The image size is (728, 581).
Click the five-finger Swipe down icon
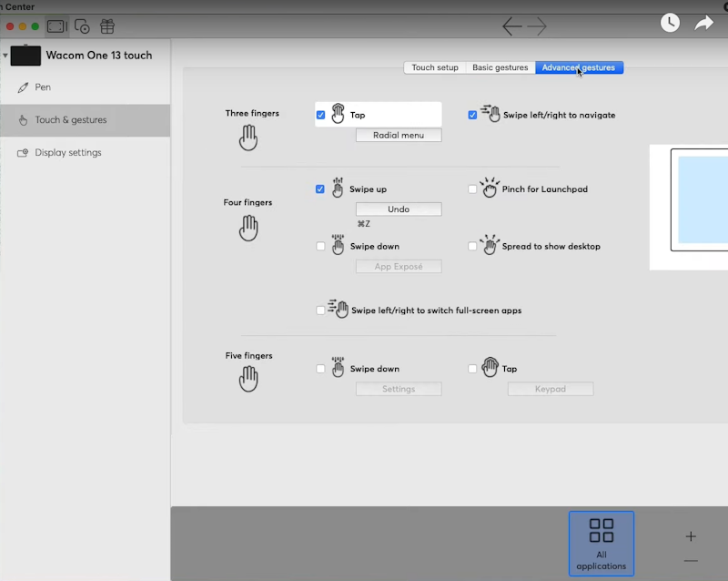(x=338, y=367)
